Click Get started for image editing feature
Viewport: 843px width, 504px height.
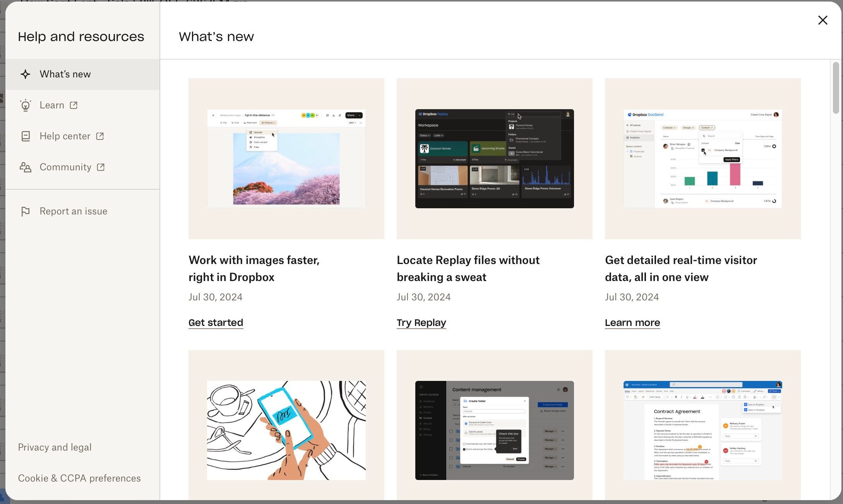tap(215, 322)
